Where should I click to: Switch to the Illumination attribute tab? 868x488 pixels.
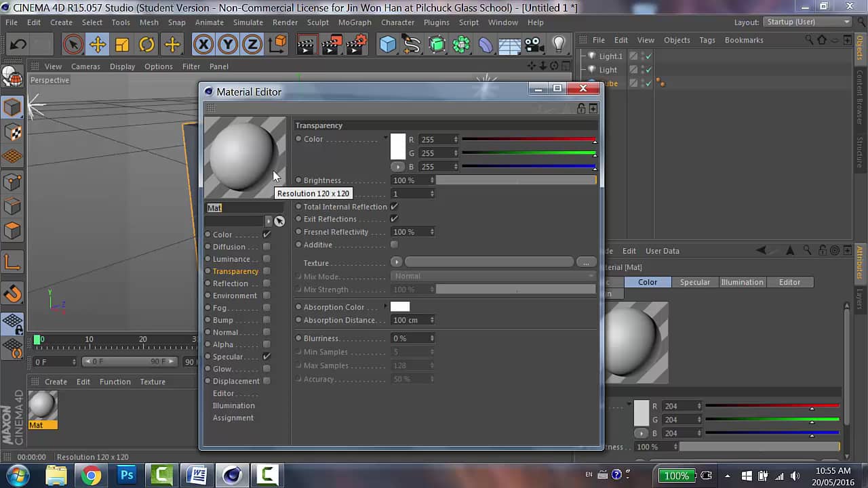click(x=742, y=282)
